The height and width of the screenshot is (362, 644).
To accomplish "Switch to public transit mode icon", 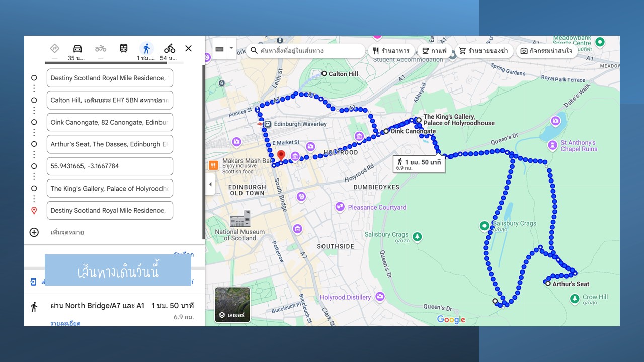I will tap(123, 48).
